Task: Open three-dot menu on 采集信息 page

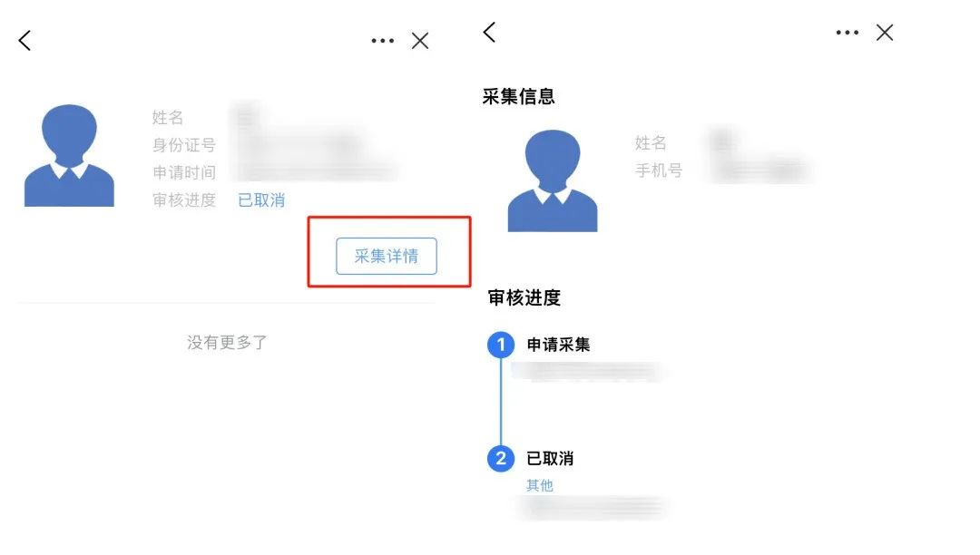Action: (x=847, y=33)
